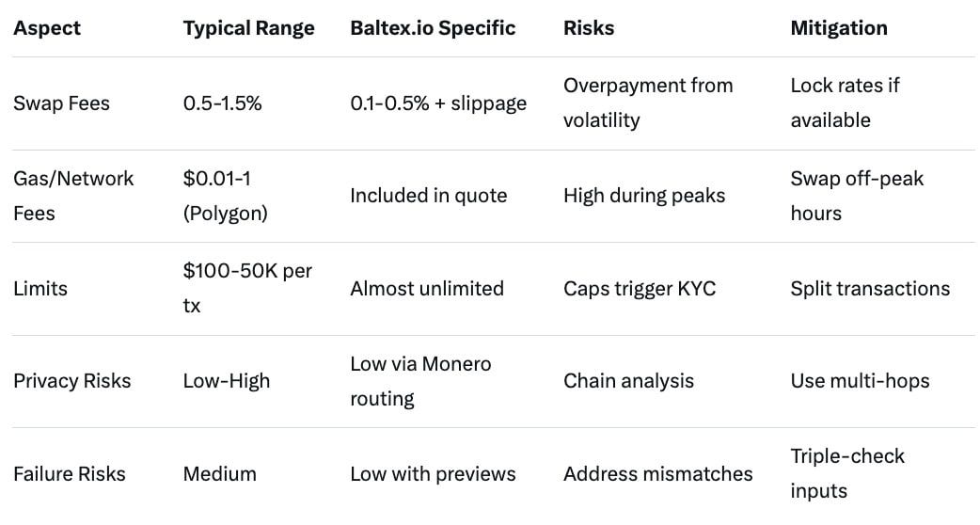The image size is (980, 525).
Task: Click the Limits row label
Action: [x=40, y=288]
